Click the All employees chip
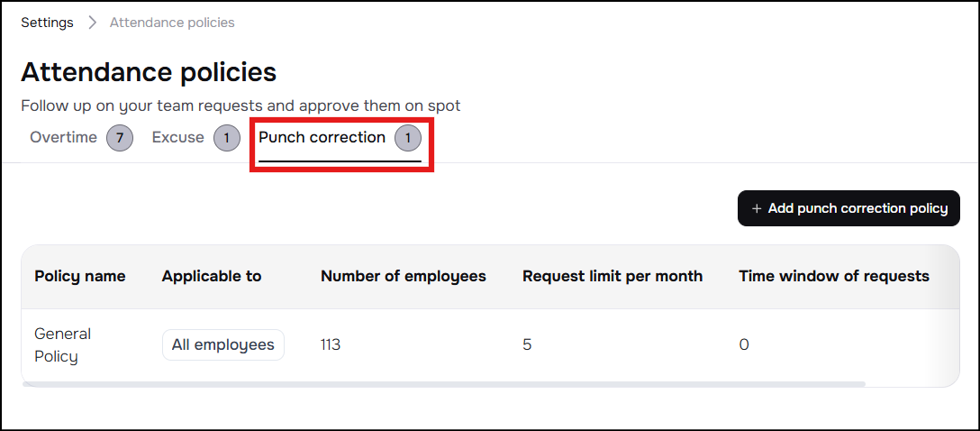Viewport: 980px width, 431px height. [x=223, y=344]
